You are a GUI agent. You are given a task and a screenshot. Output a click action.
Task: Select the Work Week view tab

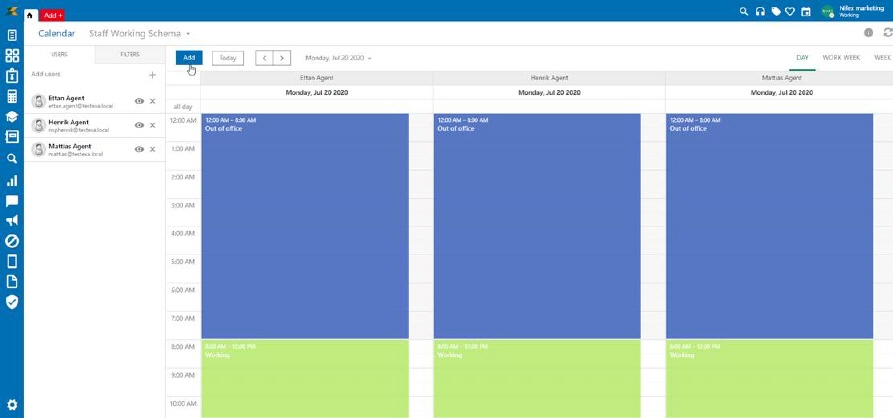coord(840,58)
